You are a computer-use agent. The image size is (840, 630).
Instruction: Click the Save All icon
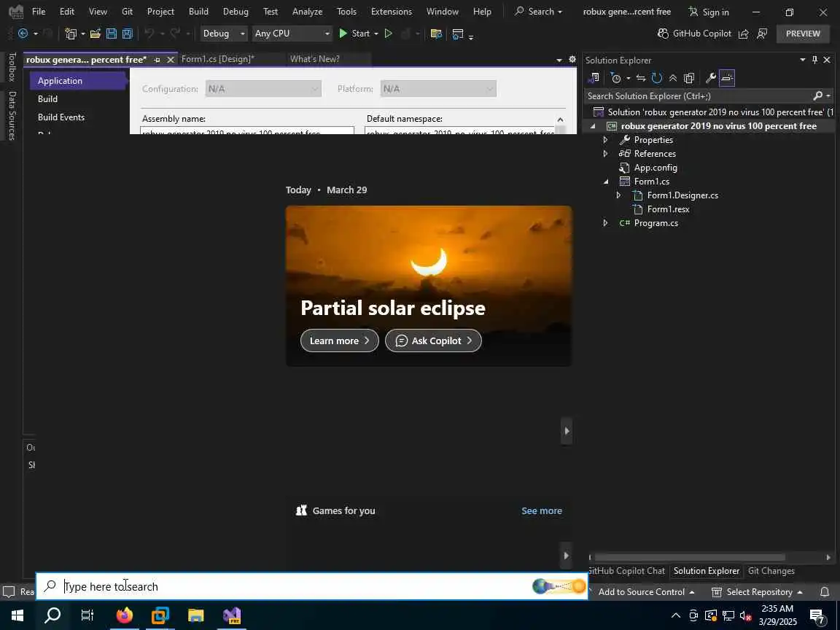click(128, 34)
